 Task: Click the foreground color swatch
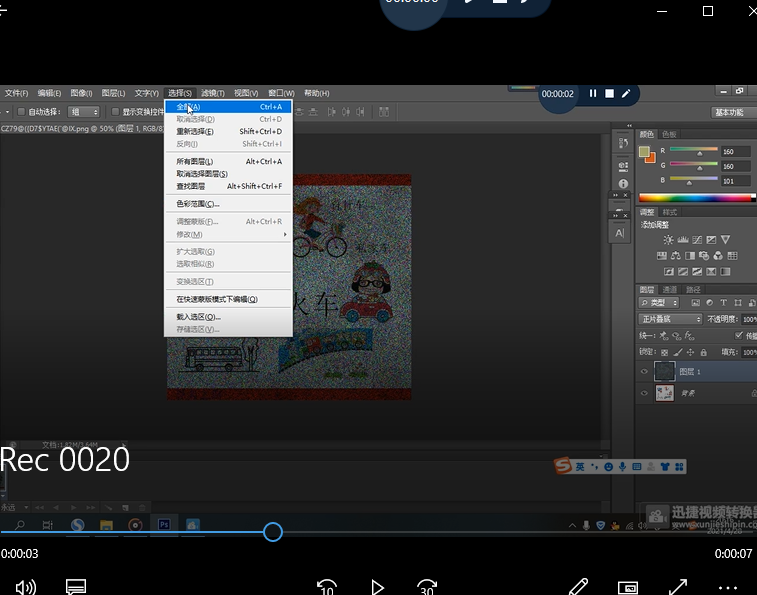644,152
